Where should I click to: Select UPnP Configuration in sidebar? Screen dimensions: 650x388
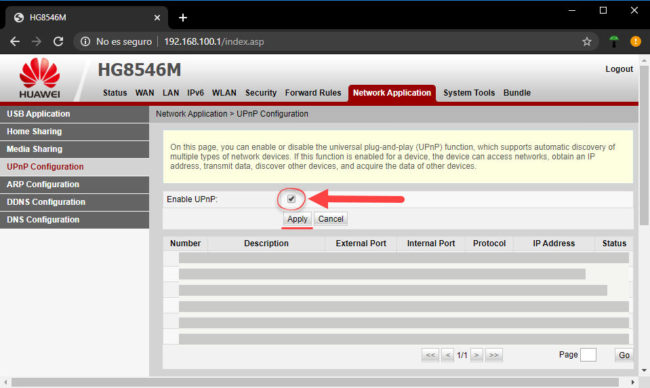(75, 167)
